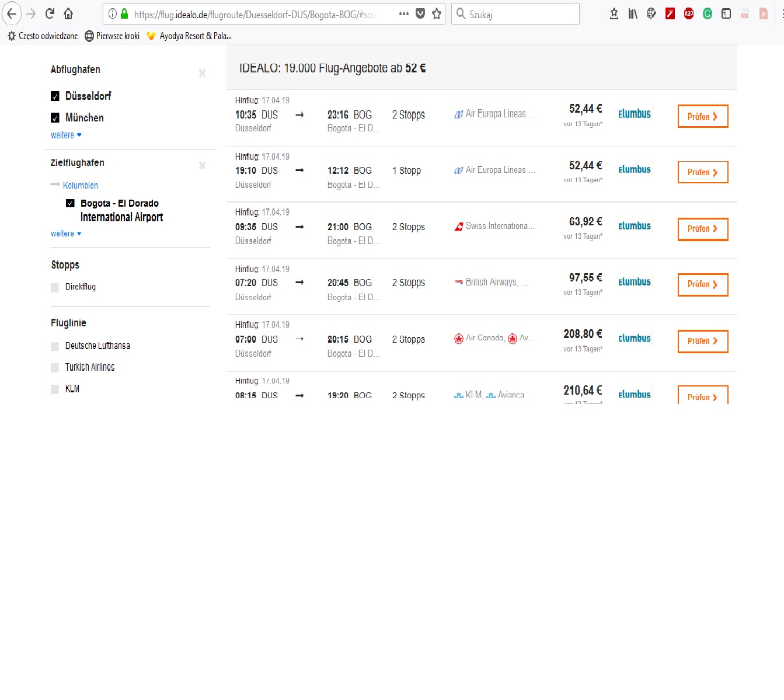Click the 63,92 € price

click(x=586, y=221)
